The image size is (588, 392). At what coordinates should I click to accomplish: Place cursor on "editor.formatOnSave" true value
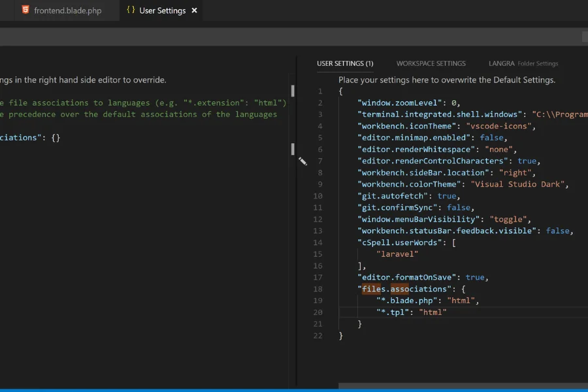pos(475,277)
